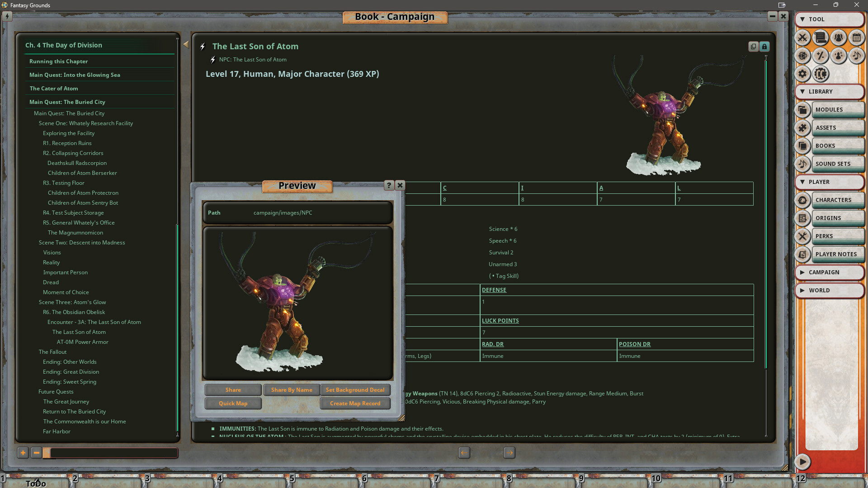The width and height of the screenshot is (868, 488).
Task: Toggle the copy record icon beside the lock
Action: coord(753,47)
